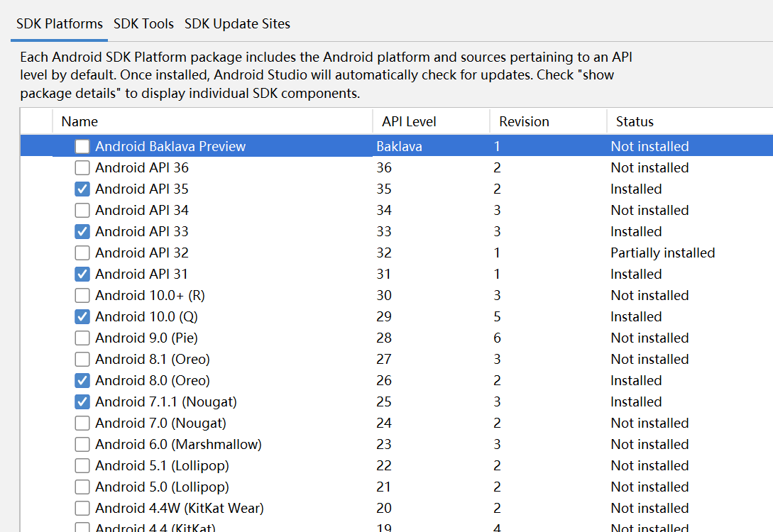Open the SDK Tools tab
773x532 pixels.
[143, 23]
